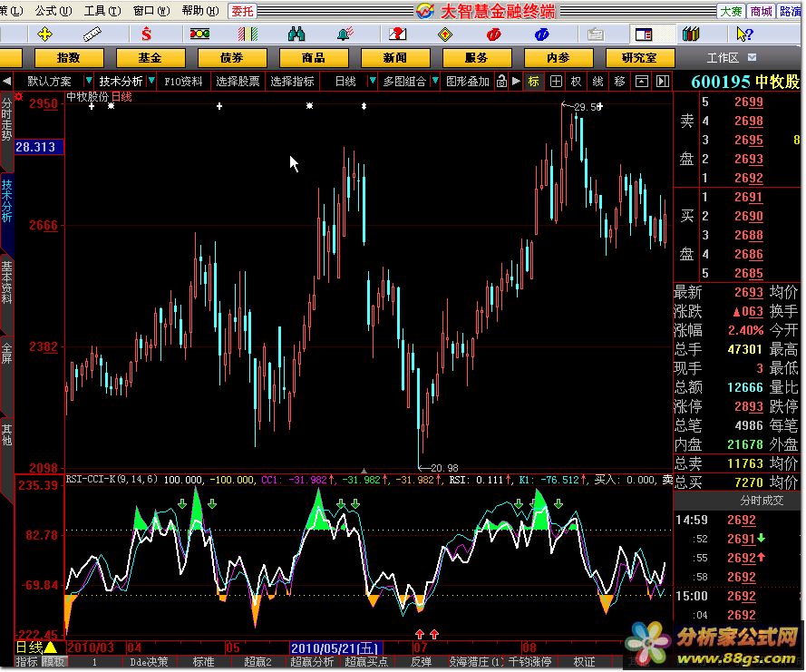This screenshot has width=806, height=672.
Task: Select the 反弹 bottom indicator tab
Action: [x=421, y=662]
